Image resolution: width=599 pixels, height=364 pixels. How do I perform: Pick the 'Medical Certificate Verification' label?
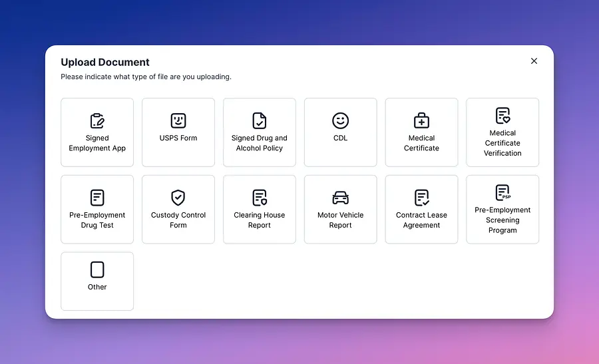tap(502, 143)
